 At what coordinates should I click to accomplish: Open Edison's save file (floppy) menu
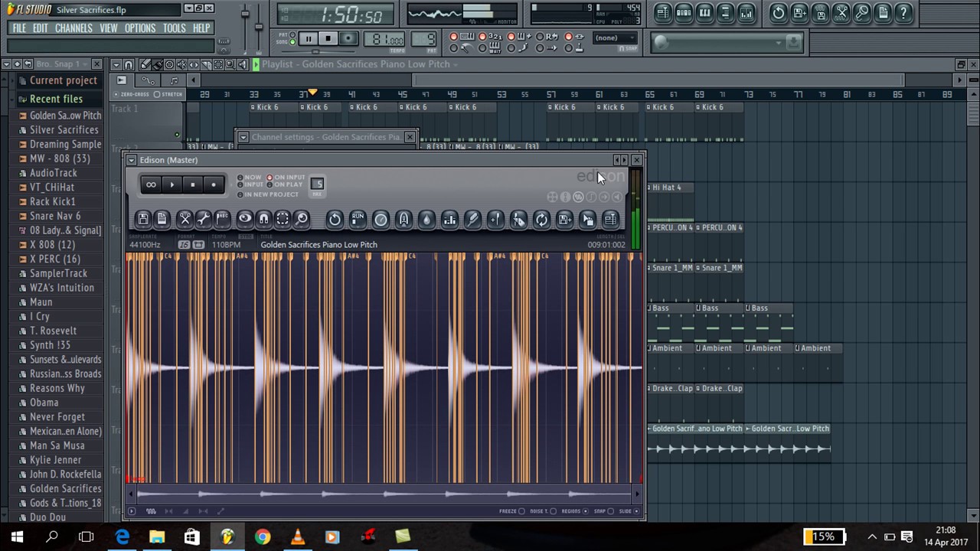pos(143,220)
